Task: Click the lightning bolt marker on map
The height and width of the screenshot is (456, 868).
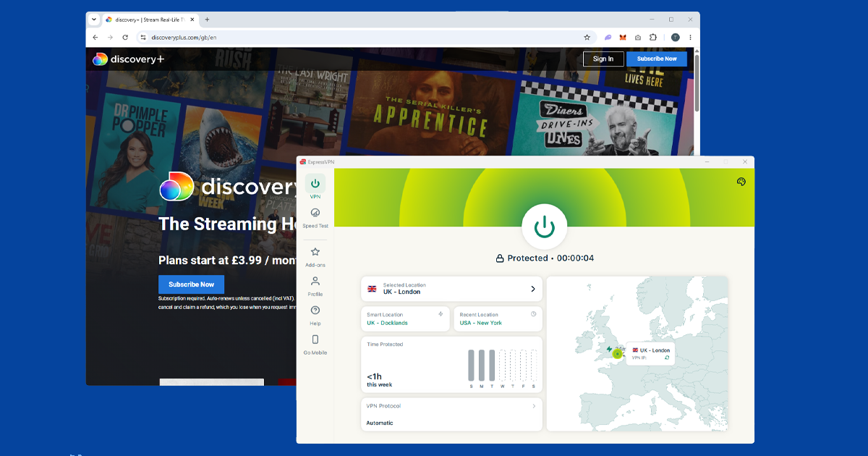Action: (609, 349)
